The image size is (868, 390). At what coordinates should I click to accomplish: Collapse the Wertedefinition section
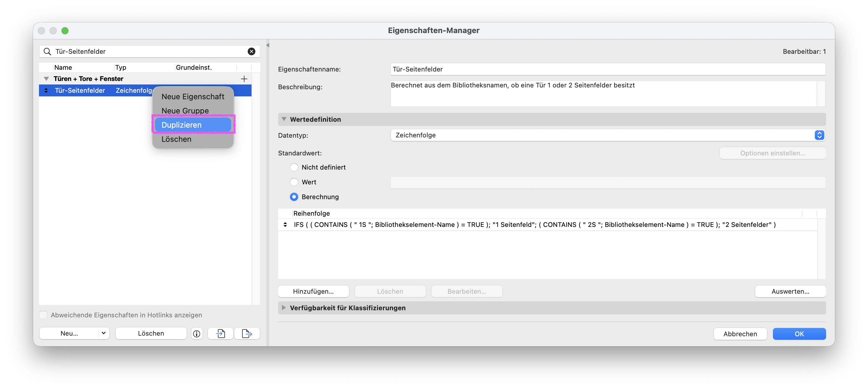[x=284, y=119]
